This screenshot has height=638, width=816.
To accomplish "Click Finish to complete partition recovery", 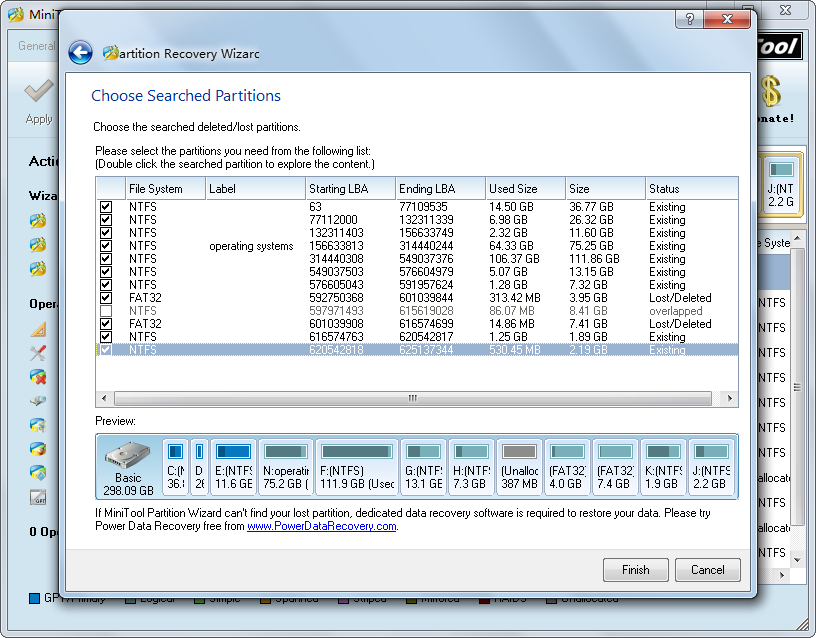I will (635, 570).
